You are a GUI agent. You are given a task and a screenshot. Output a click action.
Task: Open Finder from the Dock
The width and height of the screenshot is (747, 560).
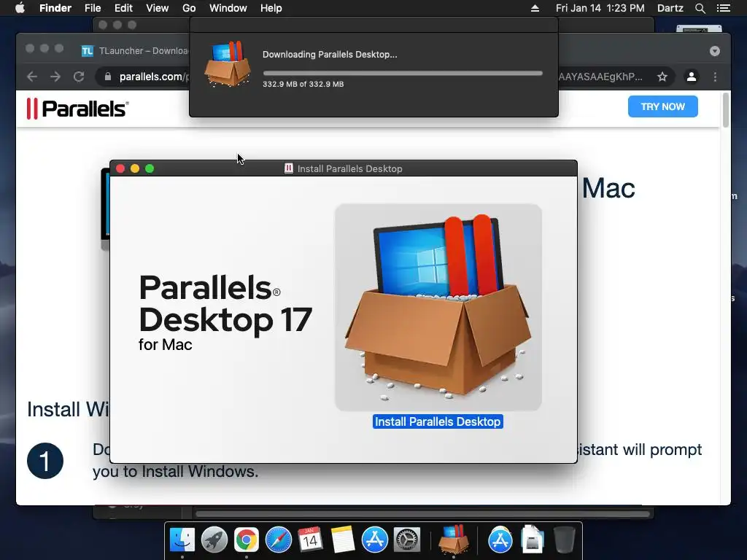click(x=182, y=540)
